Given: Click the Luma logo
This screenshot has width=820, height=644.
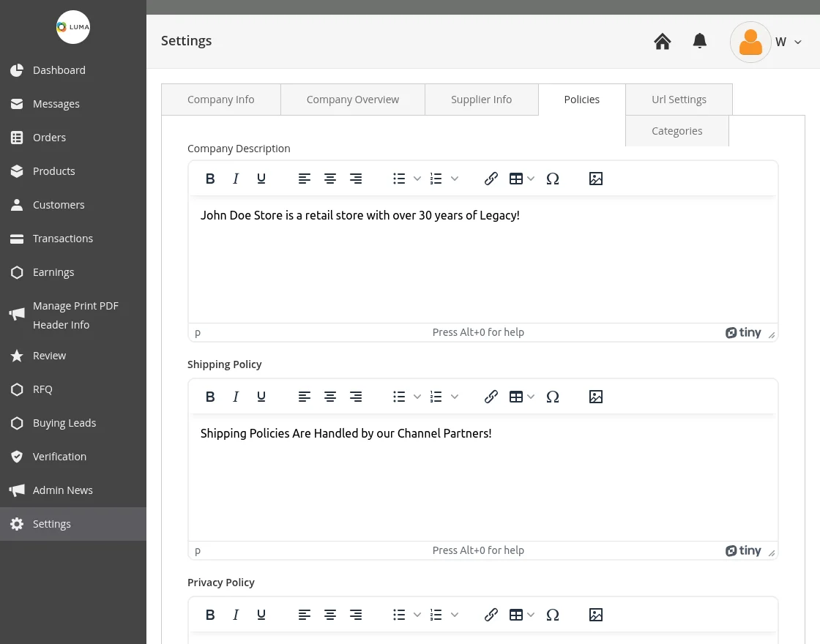Looking at the screenshot, I should pos(73,27).
